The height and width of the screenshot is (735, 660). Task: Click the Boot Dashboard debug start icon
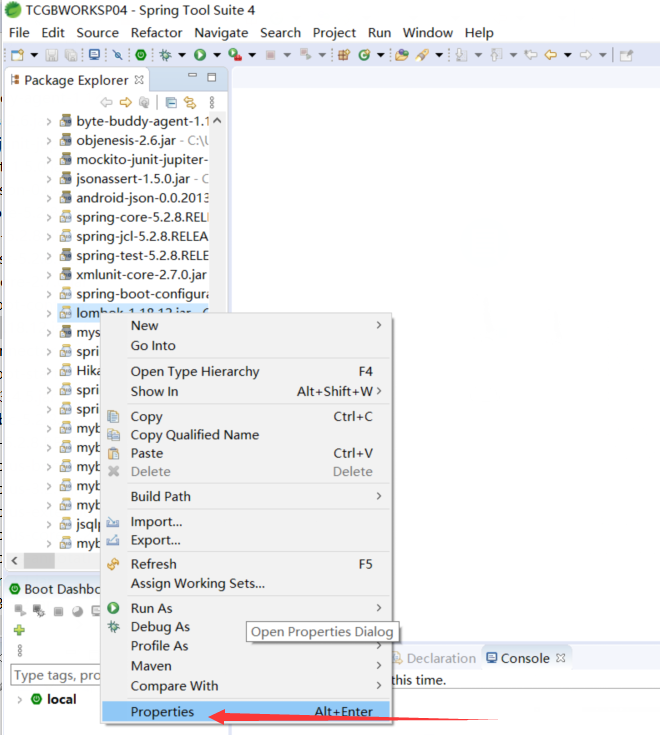point(39,610)
